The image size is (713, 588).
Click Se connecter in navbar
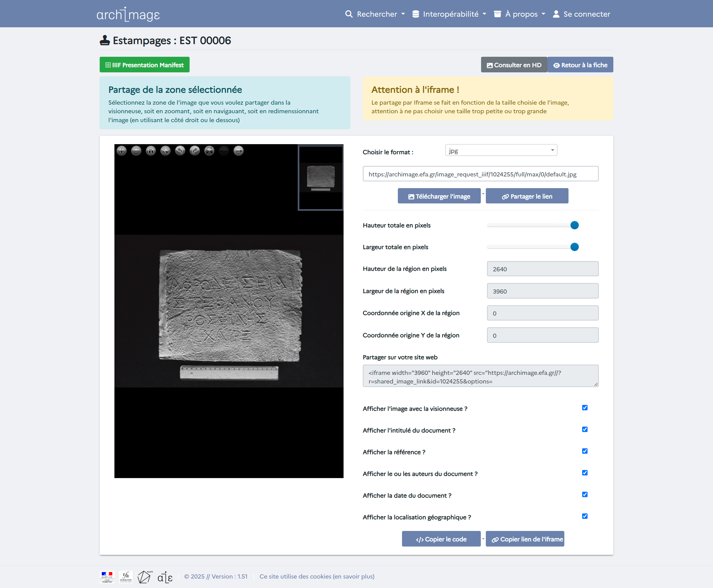click(x=582, y=14)
